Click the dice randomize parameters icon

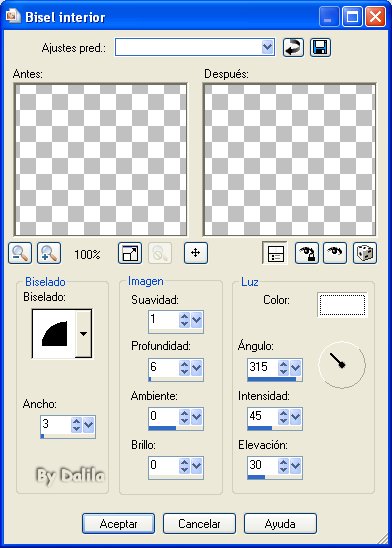pyautogui.click(x=365, y=253)
